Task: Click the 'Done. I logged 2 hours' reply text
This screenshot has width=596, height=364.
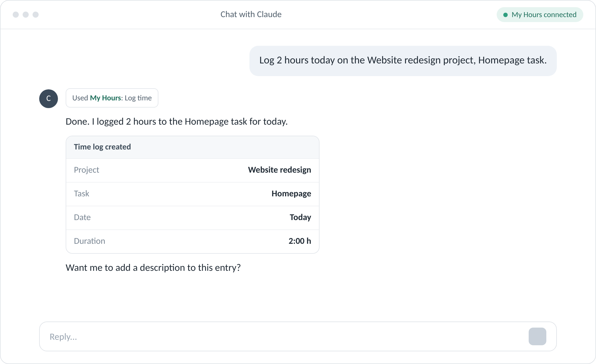Action: point(177,122)
